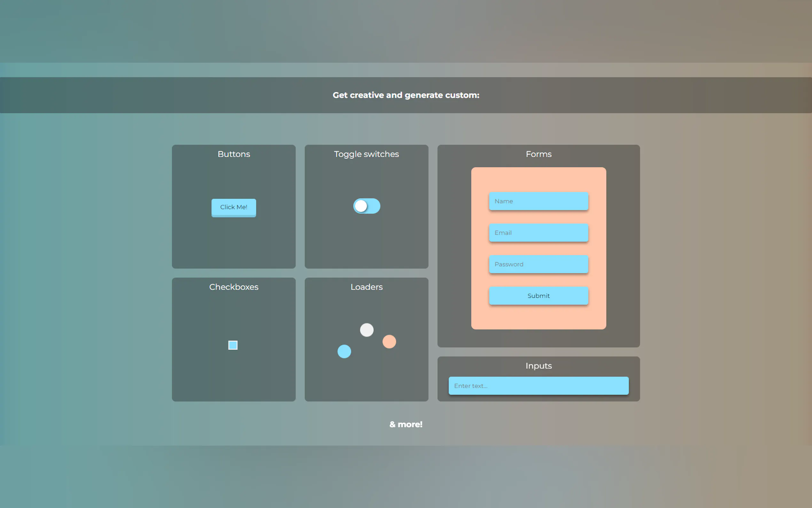812x508 pixels.
Task: Click the Buttons card title
Action: coord(234,154)
